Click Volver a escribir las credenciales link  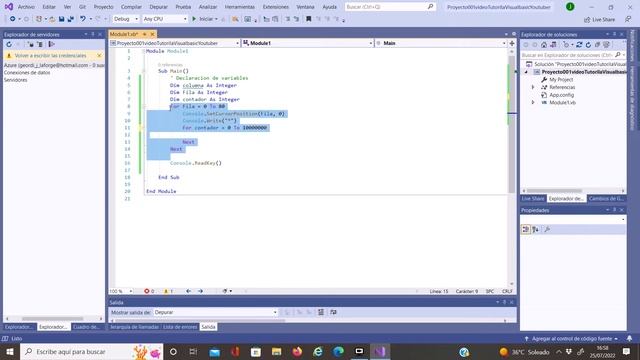(x=51, y=55)
